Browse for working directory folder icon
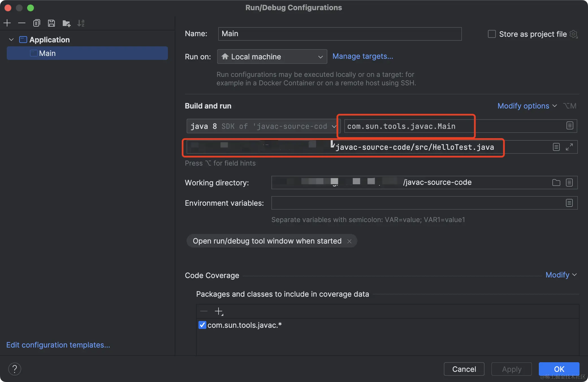Screen dimensions: 588x382 pyautogui.click(x=556, y=183)
